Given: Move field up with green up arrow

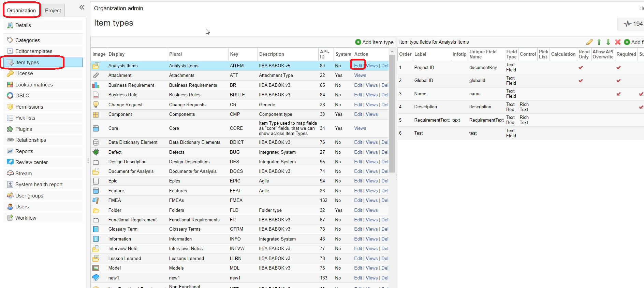Looking at the screenshot, I should (599, 42).
